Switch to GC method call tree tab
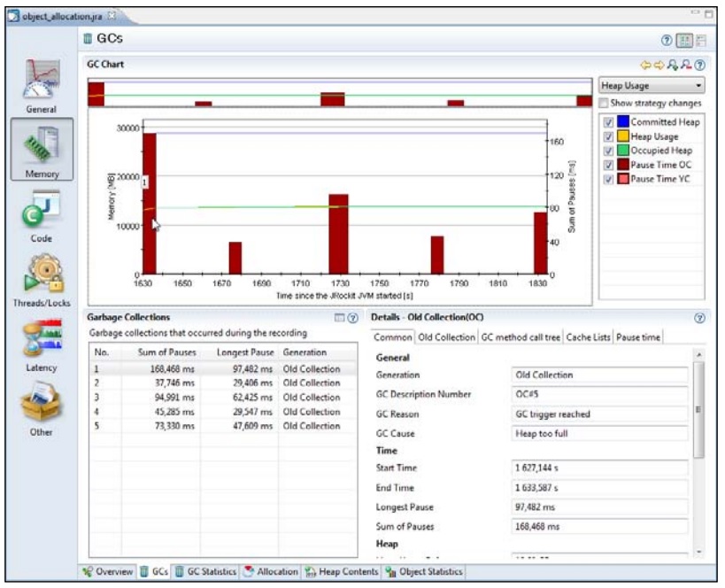Screen dimensions: 725x588 click(520, 337)
